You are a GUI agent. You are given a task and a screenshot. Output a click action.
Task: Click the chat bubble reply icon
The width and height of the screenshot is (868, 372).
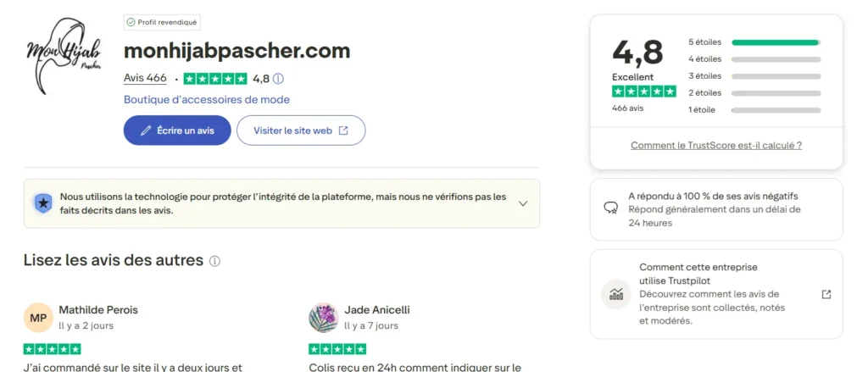coord(610,208)
